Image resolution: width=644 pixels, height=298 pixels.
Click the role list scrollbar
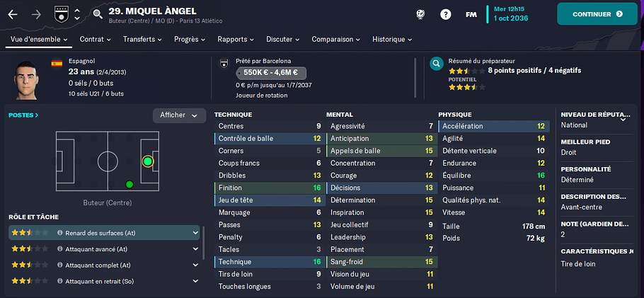point(204,243)
